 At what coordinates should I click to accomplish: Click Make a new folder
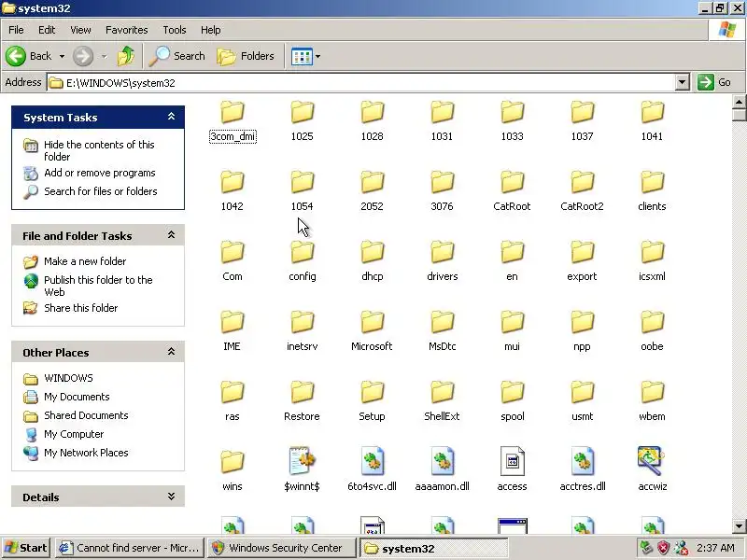pos(85,261)
